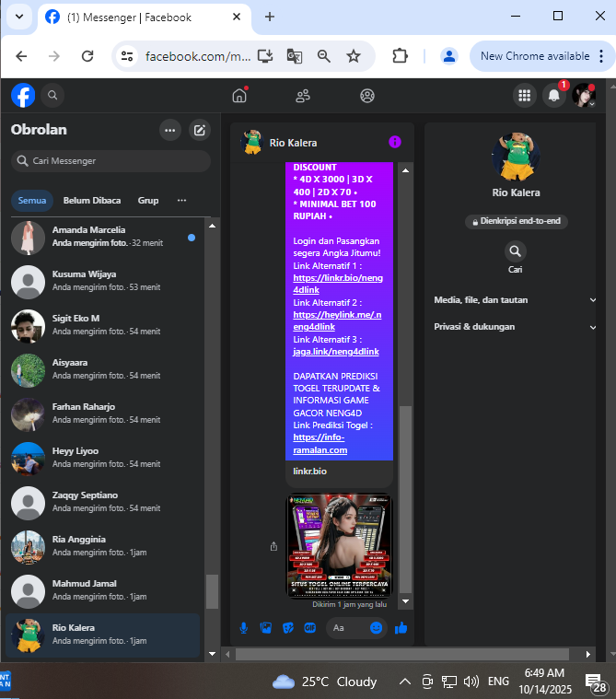Reload the page
This screenshot has height=699, width=616.
click(x=87, y=56)
